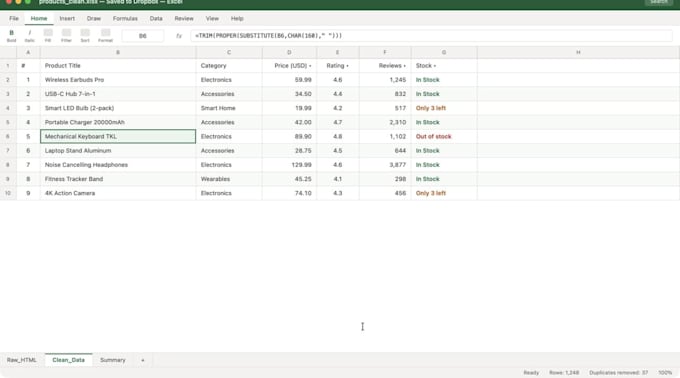Screen dimensions: 680x378
Task: Select the 'Laptop Stand Aluminum' cell
Action: point(118,151)
